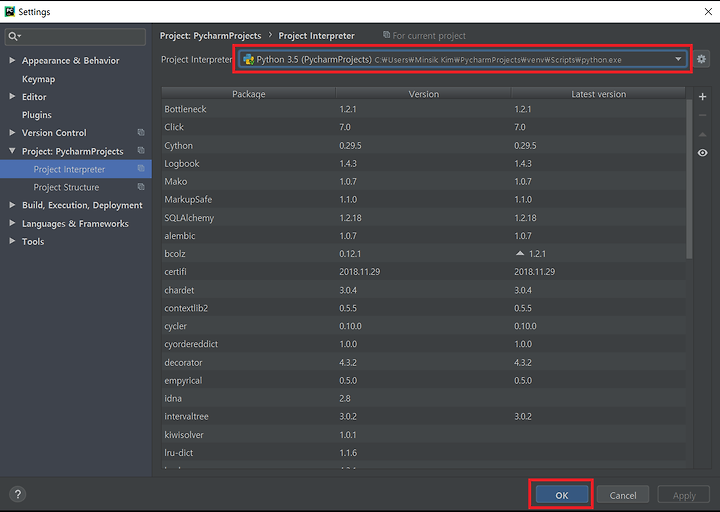
Task: Select the kiwisolver package row
Action: [x=423, y=434]
